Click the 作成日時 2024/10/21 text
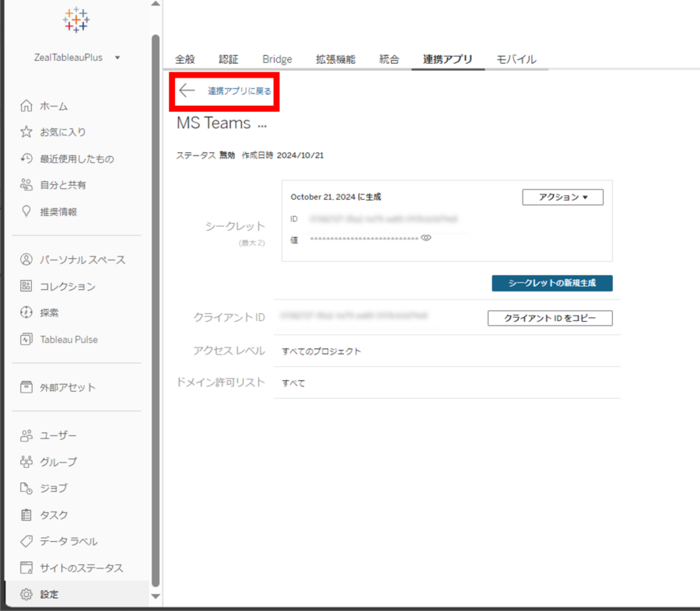This screenshot has height=611, width=700. coord(282,155)
